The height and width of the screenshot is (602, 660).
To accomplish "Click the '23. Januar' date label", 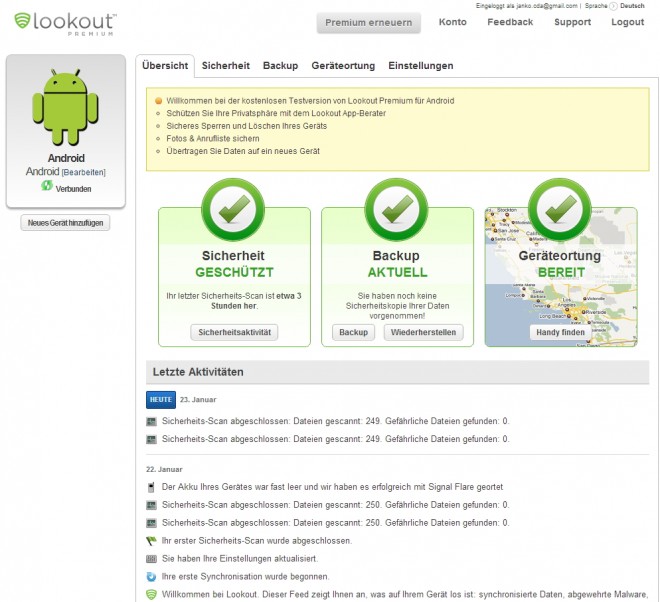I will tap(198, 400).
